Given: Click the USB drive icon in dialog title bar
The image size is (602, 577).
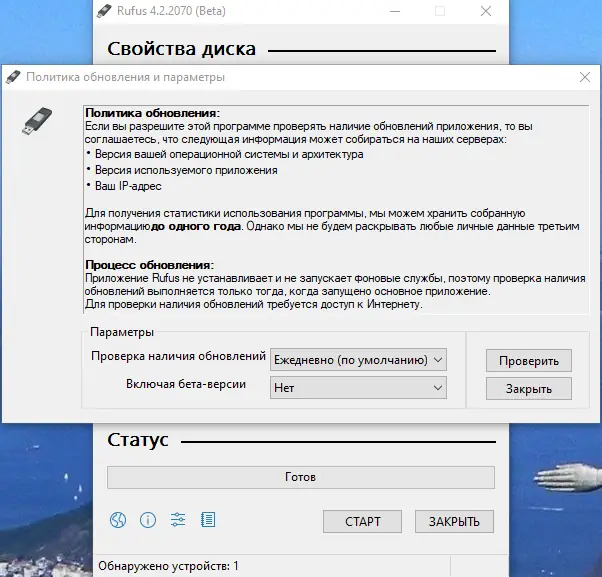Looking at the screenshot, I should coord(13,77).
